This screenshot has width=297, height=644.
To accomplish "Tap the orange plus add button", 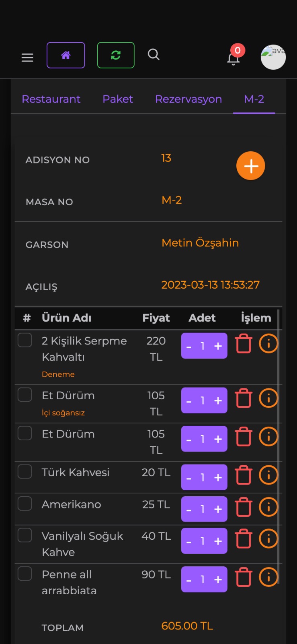I will click(x=250, y=166).
